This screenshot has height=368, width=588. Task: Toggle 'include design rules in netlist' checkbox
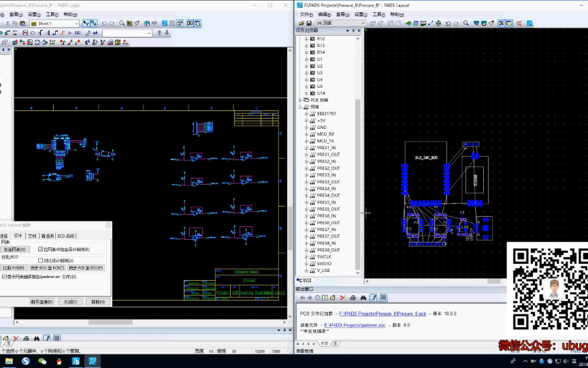pyautogui.click(x=41, y=249)
